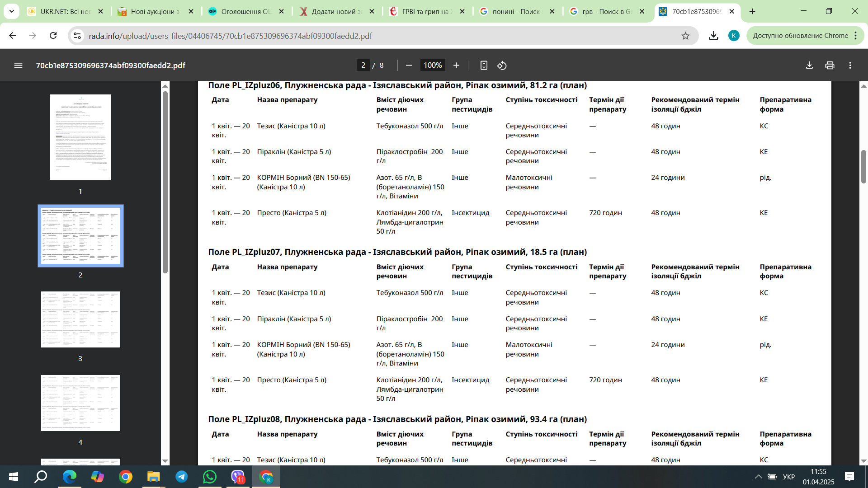Screen dimensions: 868x488
Task: Click the zoom percentage field
Action: (432, 66)
